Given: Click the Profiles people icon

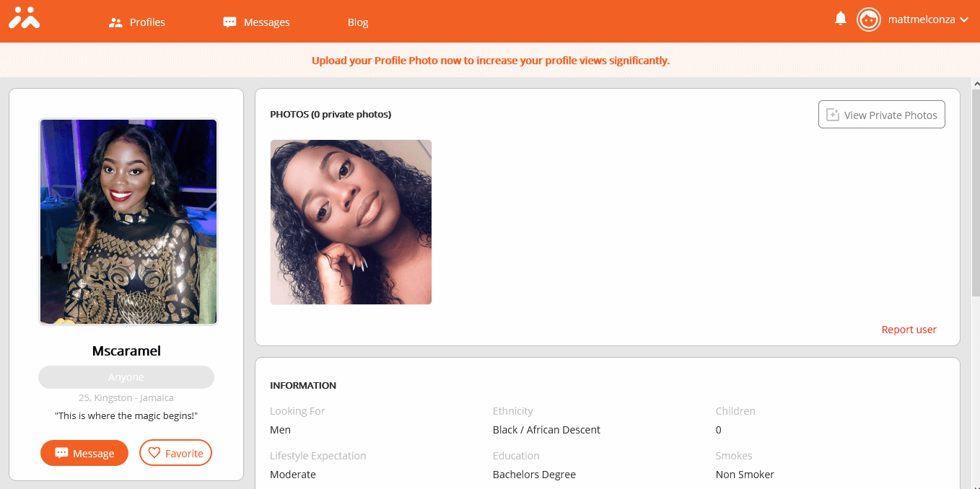Looking at the screenshot, I should pos(115,22).
